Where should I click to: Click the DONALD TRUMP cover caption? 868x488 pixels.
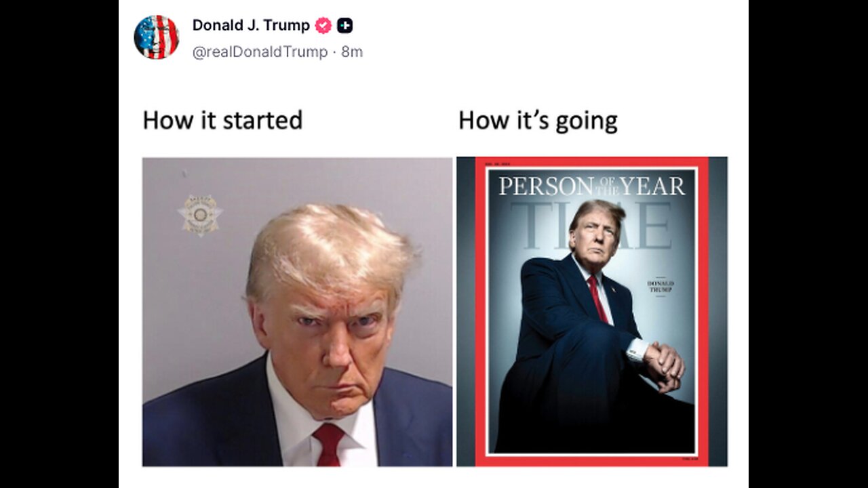click(x=660, y=287)
